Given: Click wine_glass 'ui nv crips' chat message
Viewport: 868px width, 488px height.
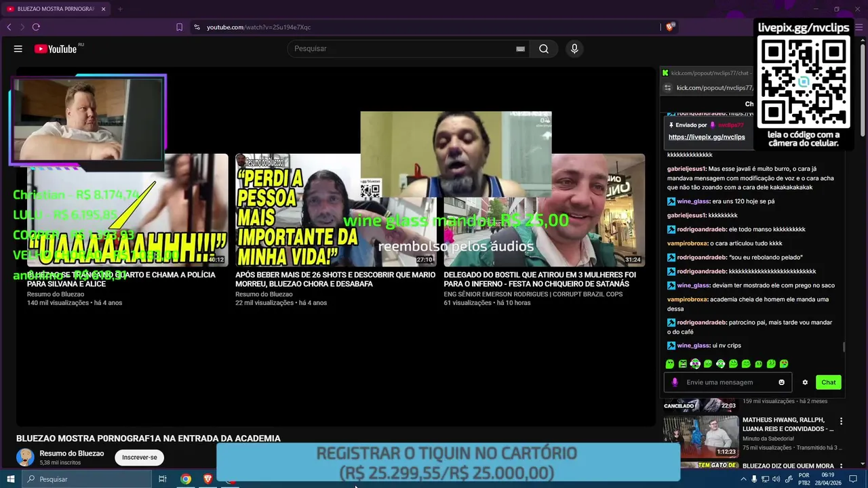Looking at the screenshot, I should point(705,346).
